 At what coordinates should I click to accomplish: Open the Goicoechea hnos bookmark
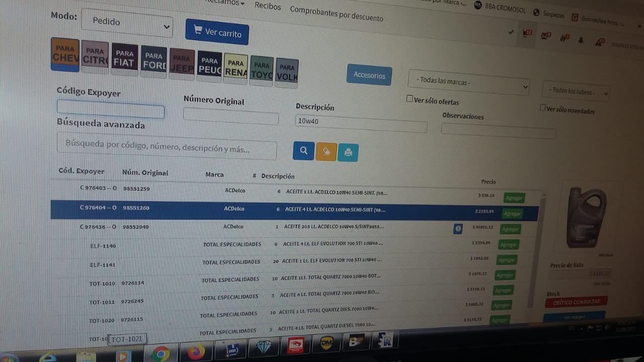(x=598, y=20)
